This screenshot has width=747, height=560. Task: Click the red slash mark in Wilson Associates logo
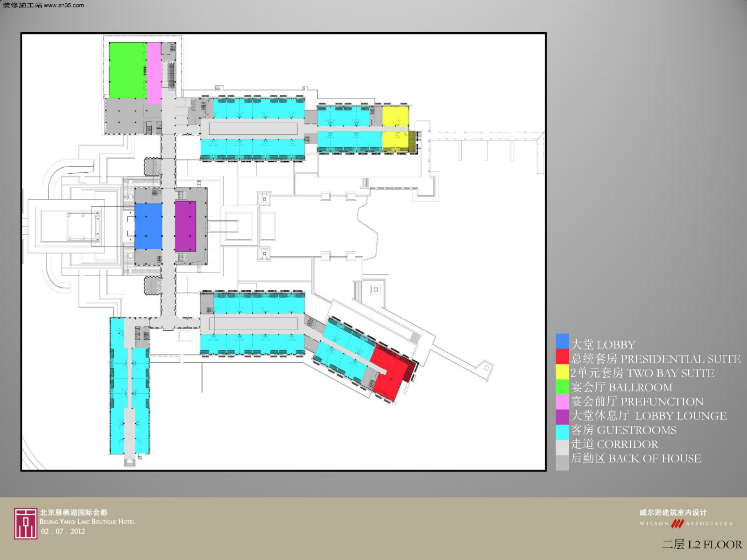677,524
